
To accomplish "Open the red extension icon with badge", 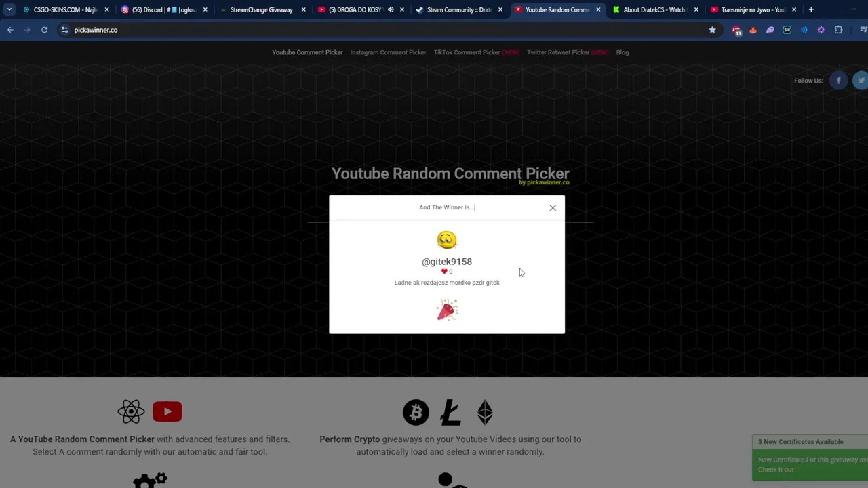I will click(736, 30).
